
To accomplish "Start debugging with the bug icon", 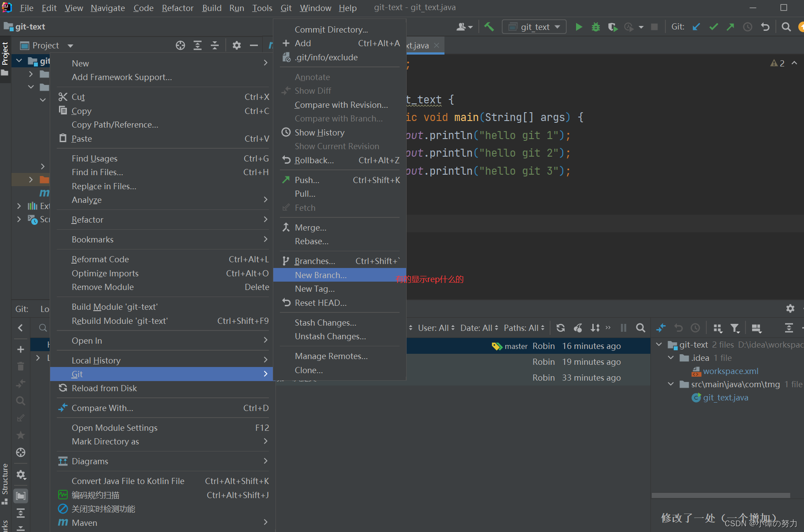I will (595, 27).
